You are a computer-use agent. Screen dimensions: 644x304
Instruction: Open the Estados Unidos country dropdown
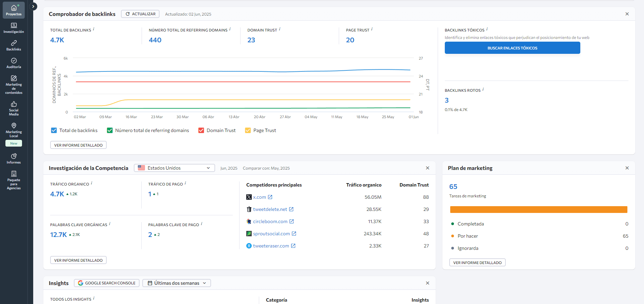[174, 168]
